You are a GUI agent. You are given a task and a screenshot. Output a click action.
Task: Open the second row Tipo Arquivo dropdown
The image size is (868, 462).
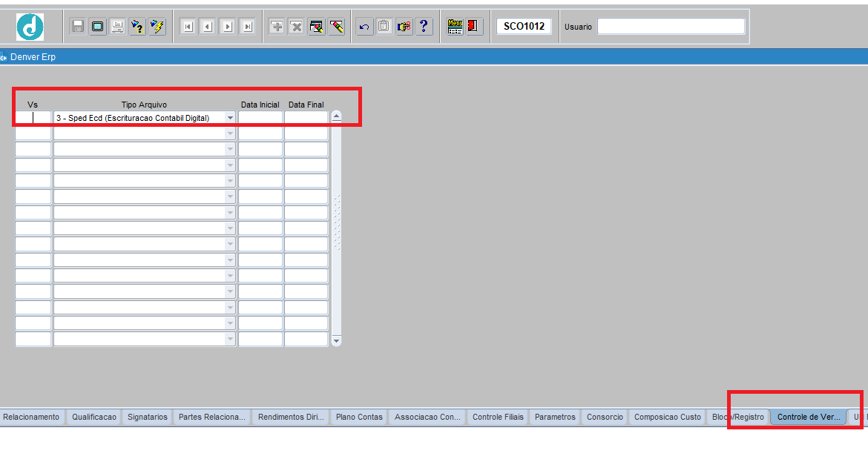(x=230, y=133)
